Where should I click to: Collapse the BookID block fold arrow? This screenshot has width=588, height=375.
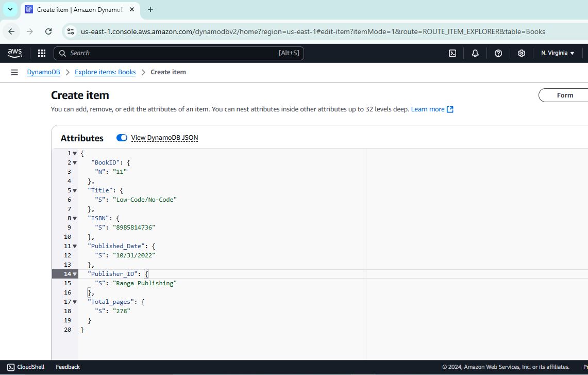pyautogui.click(x=75, y=162)
